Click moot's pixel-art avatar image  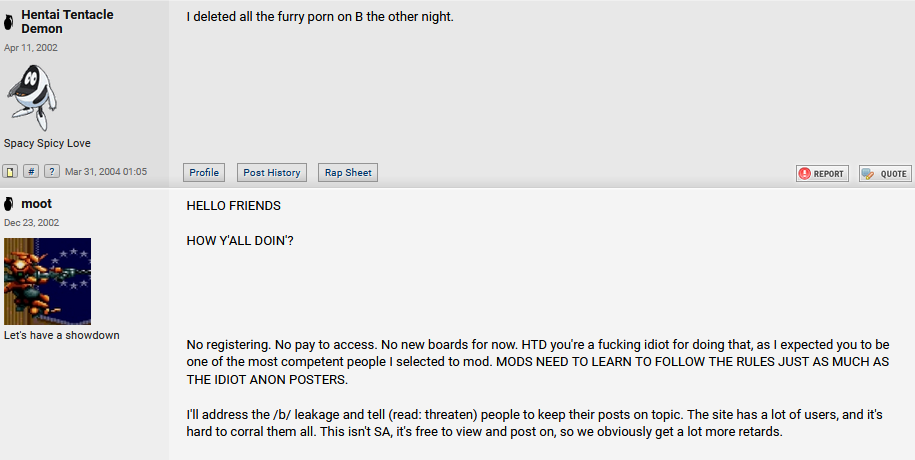[47, 281]
